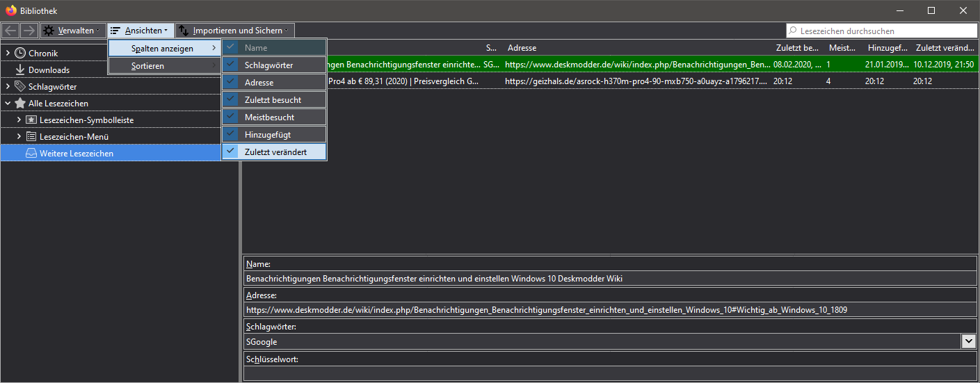
Task: Toggle the Adresse column visibility
Action: click(x=274, y=83)
